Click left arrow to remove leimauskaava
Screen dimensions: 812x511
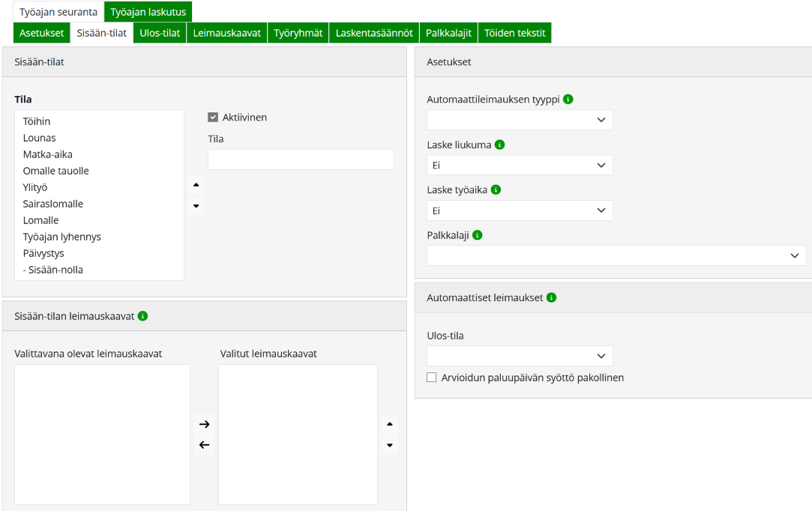click(204, 445)
